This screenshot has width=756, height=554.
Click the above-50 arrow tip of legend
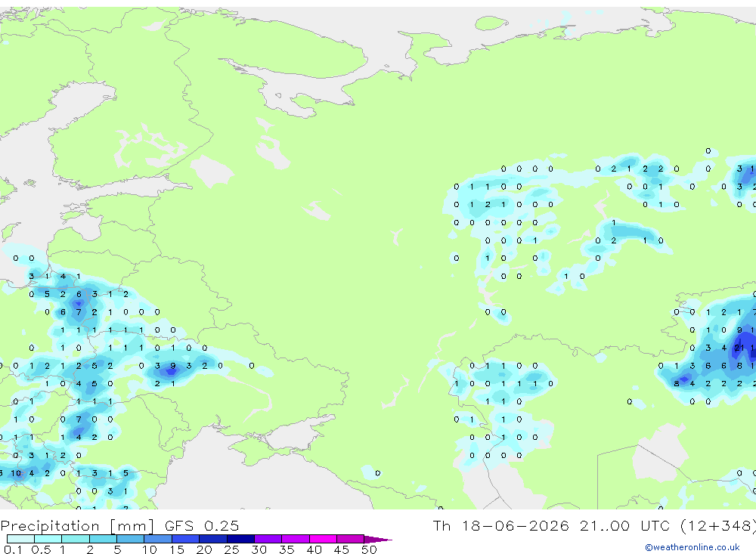click(378, 539)
